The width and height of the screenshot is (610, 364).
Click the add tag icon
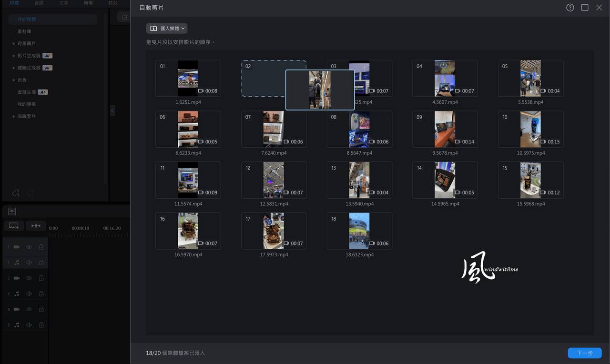pos(16,193)
